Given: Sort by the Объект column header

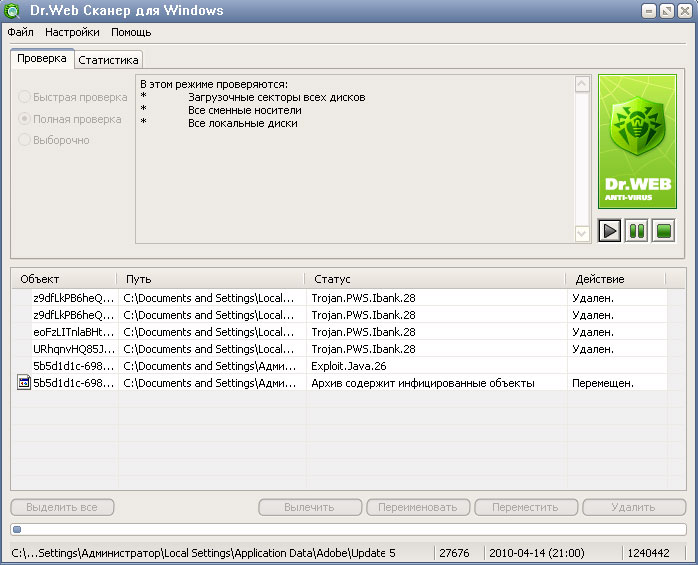Looking at the screenshot, I should click(64, 279).
